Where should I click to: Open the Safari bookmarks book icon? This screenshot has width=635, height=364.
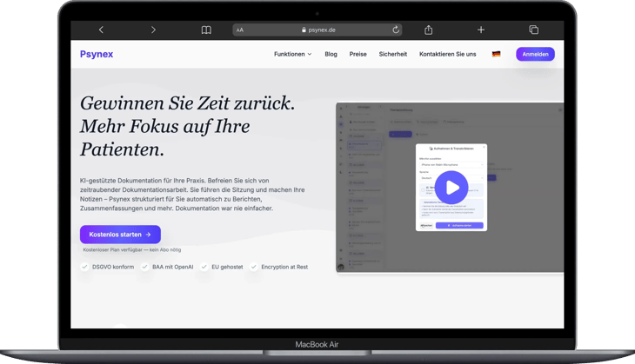pyautogui.click(x=206, y=30)
